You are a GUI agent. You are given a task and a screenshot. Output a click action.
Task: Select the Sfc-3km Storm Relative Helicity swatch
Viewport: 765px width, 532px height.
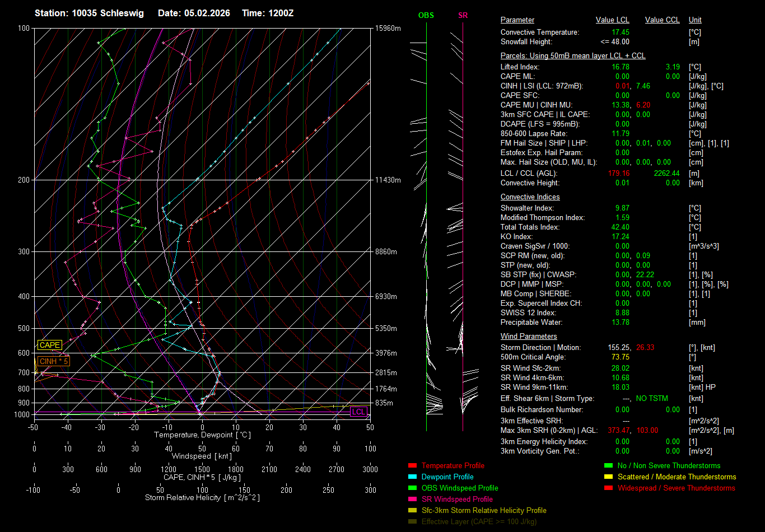tap(413, 511)
